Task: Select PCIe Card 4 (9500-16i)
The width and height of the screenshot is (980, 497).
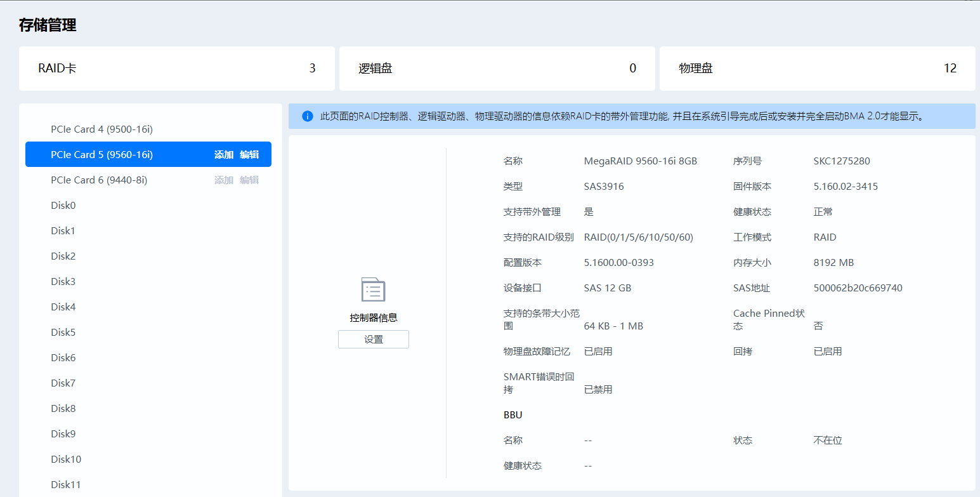Action: pyautogui.click(x=101, y=129)
